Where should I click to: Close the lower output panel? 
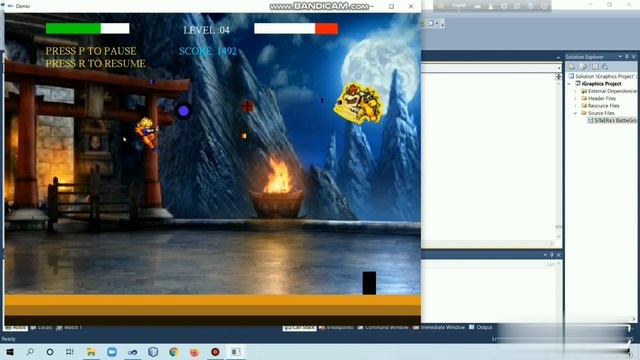559,255
